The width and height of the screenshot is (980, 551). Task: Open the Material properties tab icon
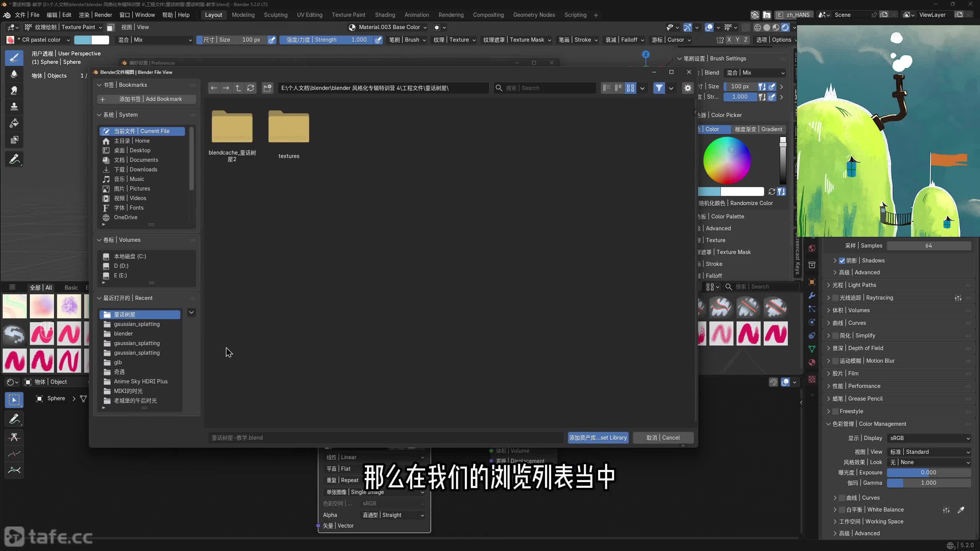pyautogui.click(x=812, y=362)
